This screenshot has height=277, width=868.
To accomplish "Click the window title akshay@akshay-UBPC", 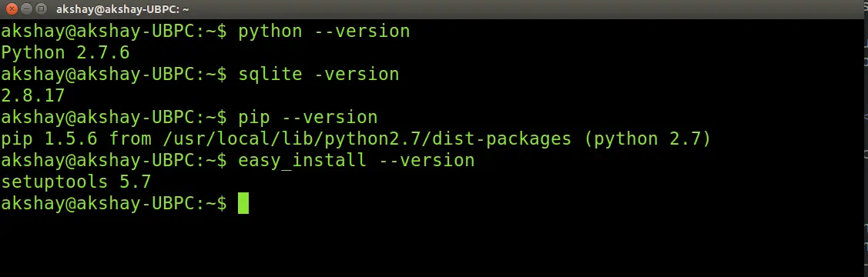I will (123, 9).
